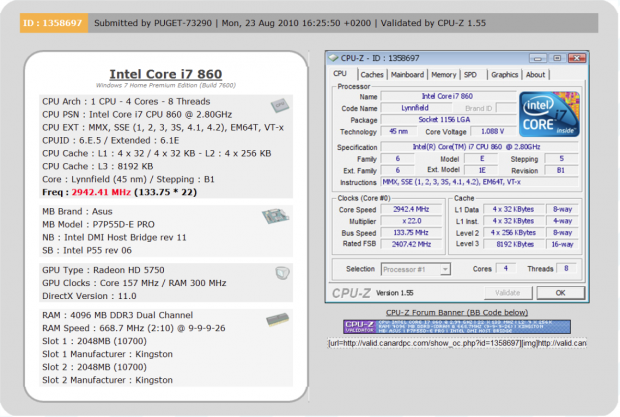620x417 pixels.
Task: Click the Brand ID empty field
Action: 506,108
